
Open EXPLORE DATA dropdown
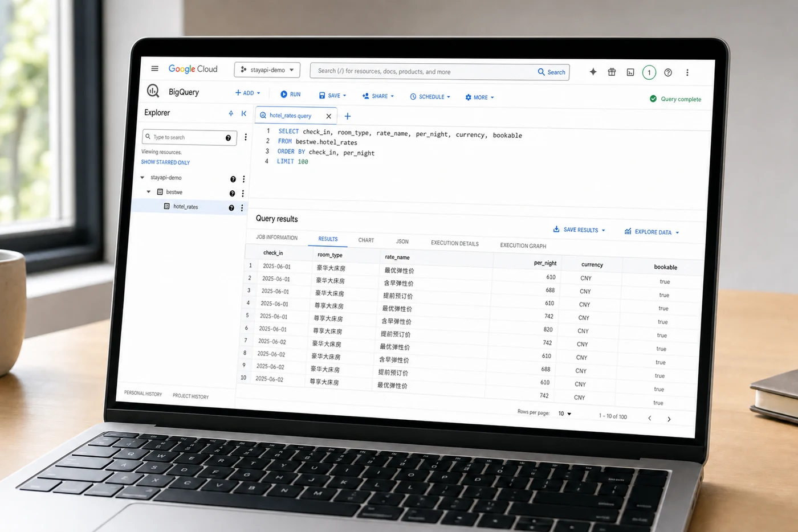coord(652,232)
